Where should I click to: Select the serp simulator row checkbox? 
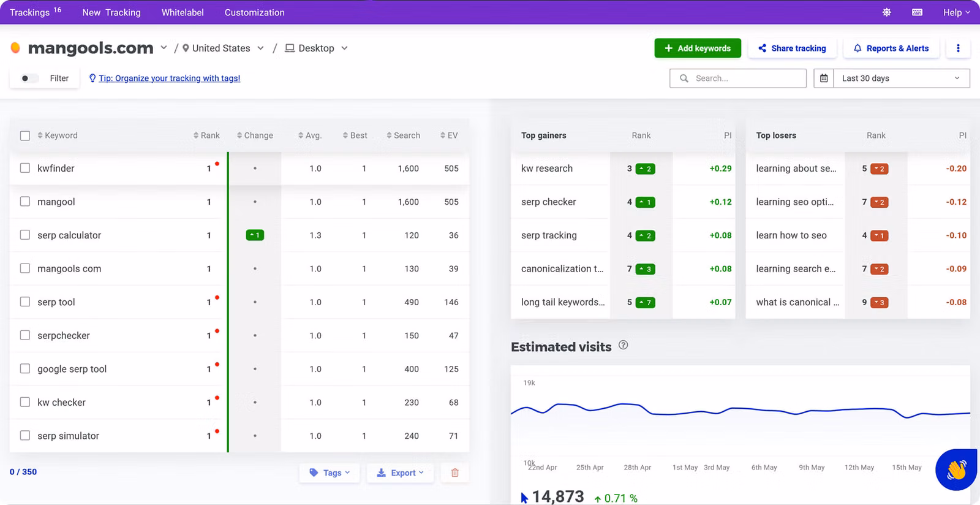click(x=25, y=436)
